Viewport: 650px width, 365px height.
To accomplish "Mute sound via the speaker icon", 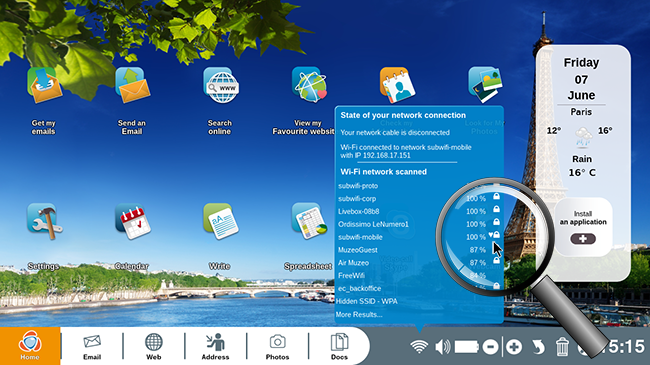I will coord(442,346).
